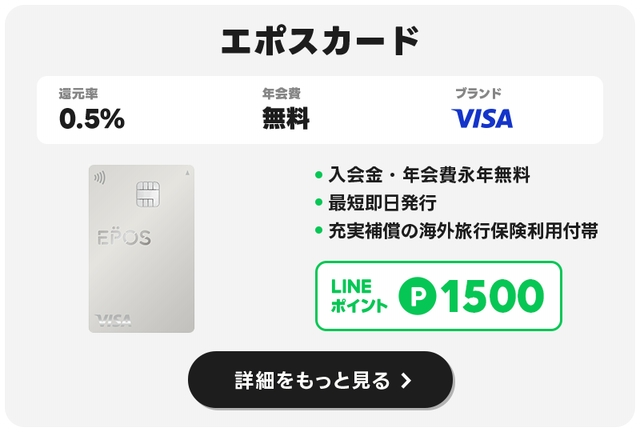Click the 年会費 label
Image resolution: width=640 pixels, height=432 pixels.
(281, 93)
